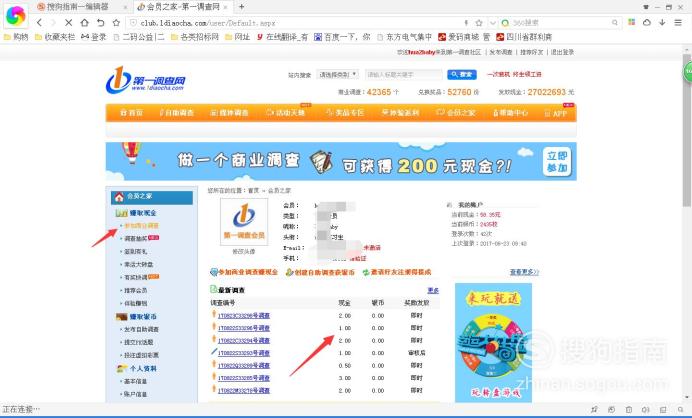Open the 各类招标网 bookmark folder
The height and width of the screenshot is (418, 692).
tap(195, 37)
